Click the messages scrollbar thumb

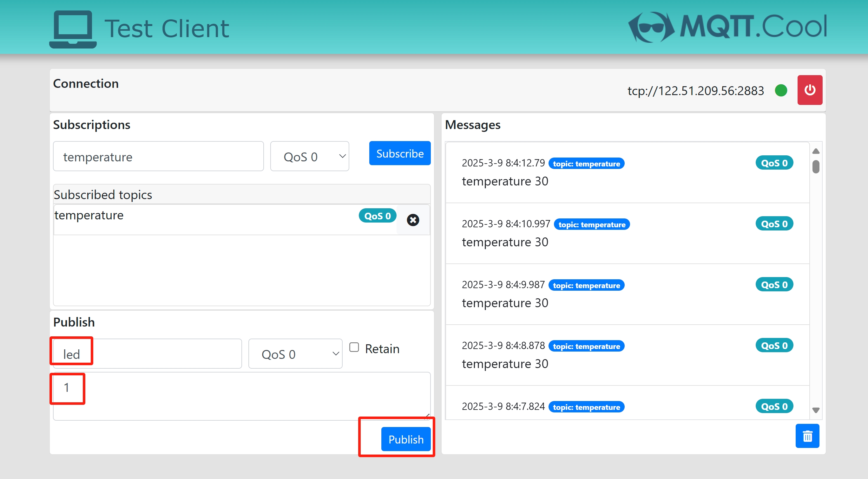tap(815, 167)
